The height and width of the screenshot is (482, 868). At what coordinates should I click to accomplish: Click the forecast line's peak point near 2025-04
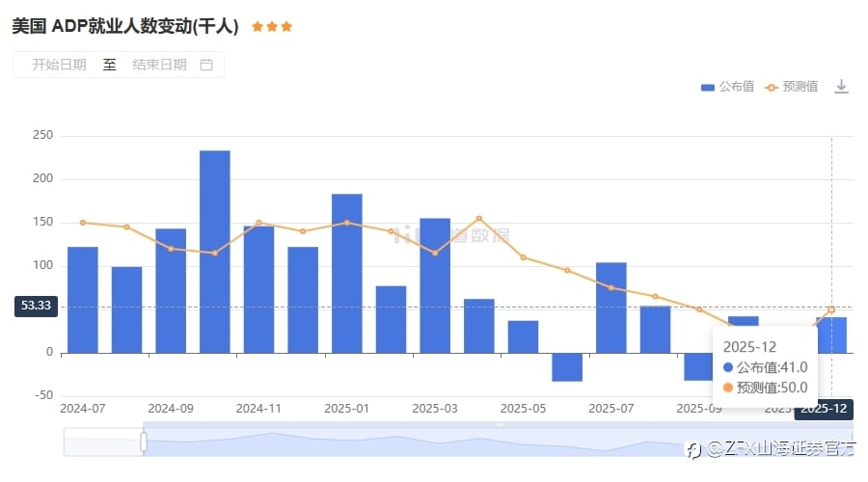click(x=479, y=219)
